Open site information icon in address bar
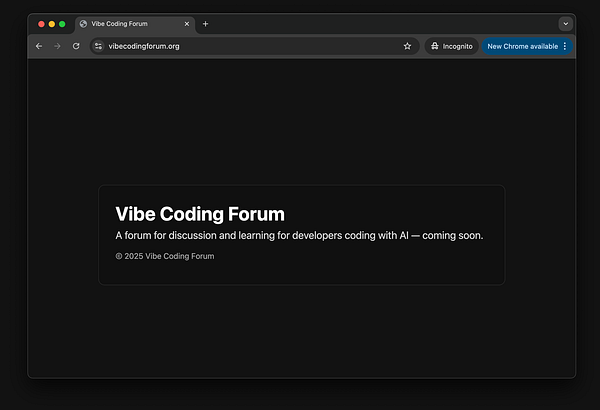 point(98,46)
